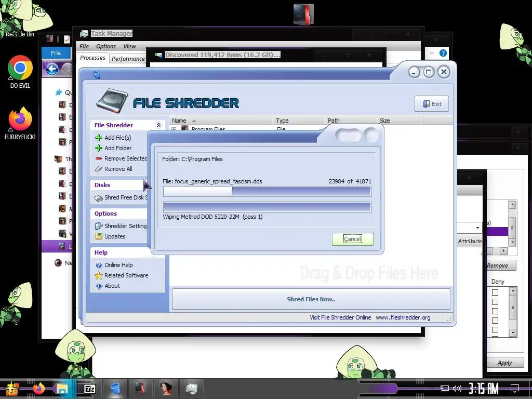Click the Add File(s) green plus icon
The width and height of the screenshot is (532, 399).
pos(99,137)
